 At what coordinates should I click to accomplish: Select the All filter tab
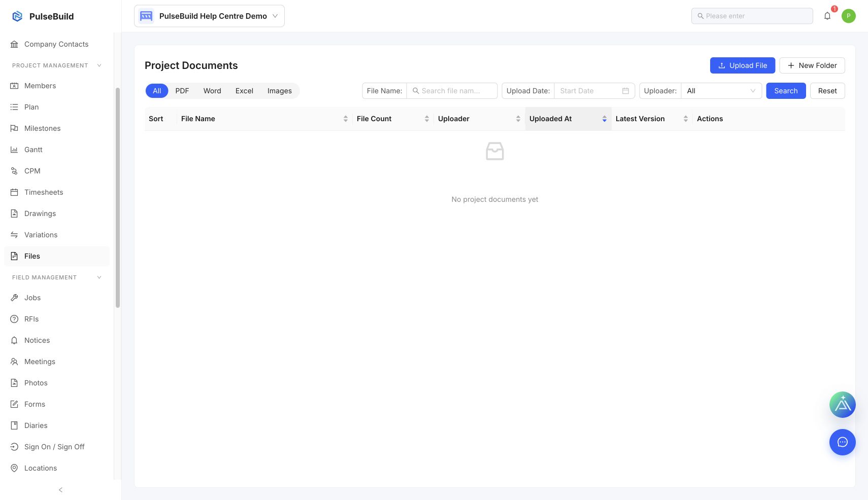click(x=157, y=91)
